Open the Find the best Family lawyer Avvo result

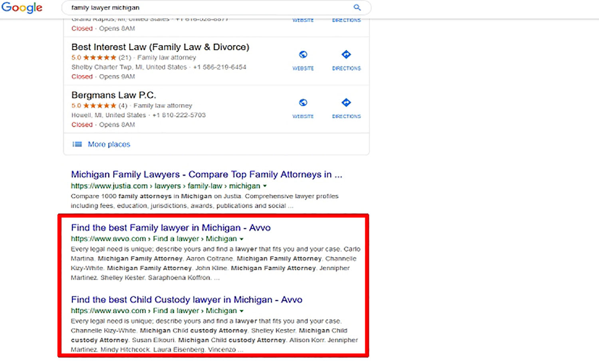(x=171, y=227)
